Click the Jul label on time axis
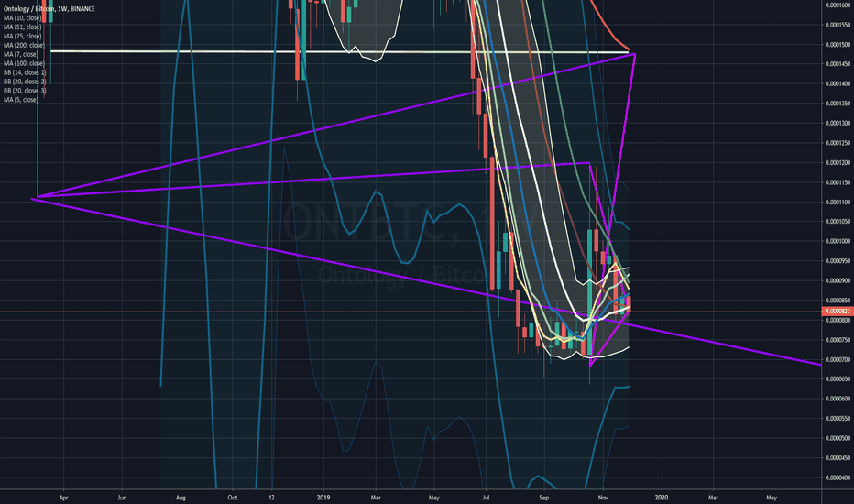 pos(486,498)
